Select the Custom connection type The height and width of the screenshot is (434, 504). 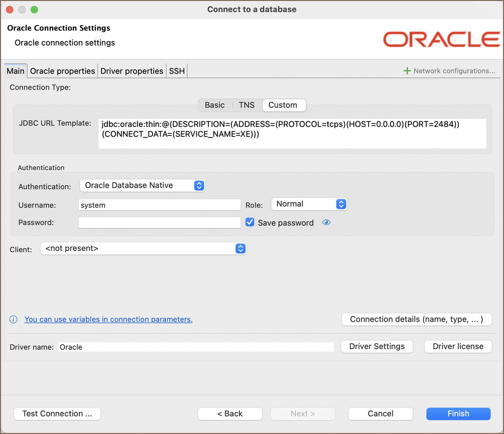pos(283,105)
